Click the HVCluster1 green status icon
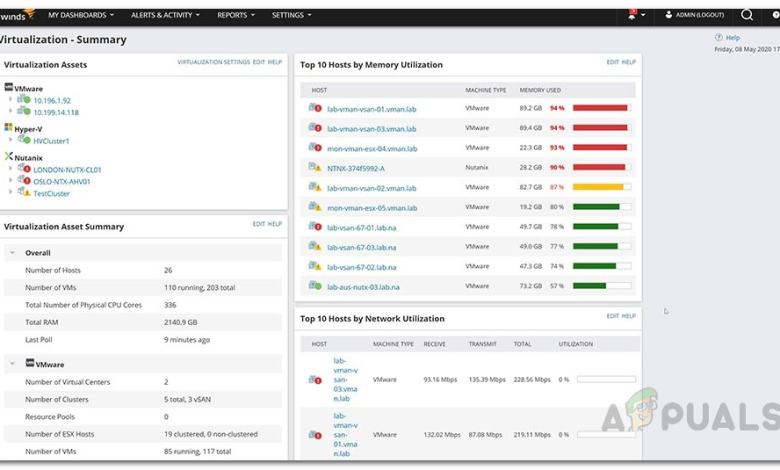This screenshot has width=780, height=470. [x=26, y=141]
